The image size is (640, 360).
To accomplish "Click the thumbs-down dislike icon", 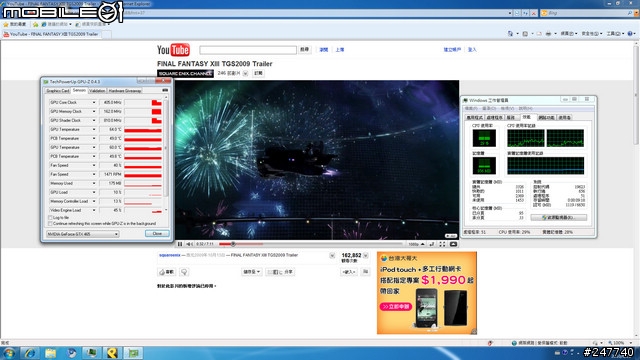I will (x=184, y=272).
